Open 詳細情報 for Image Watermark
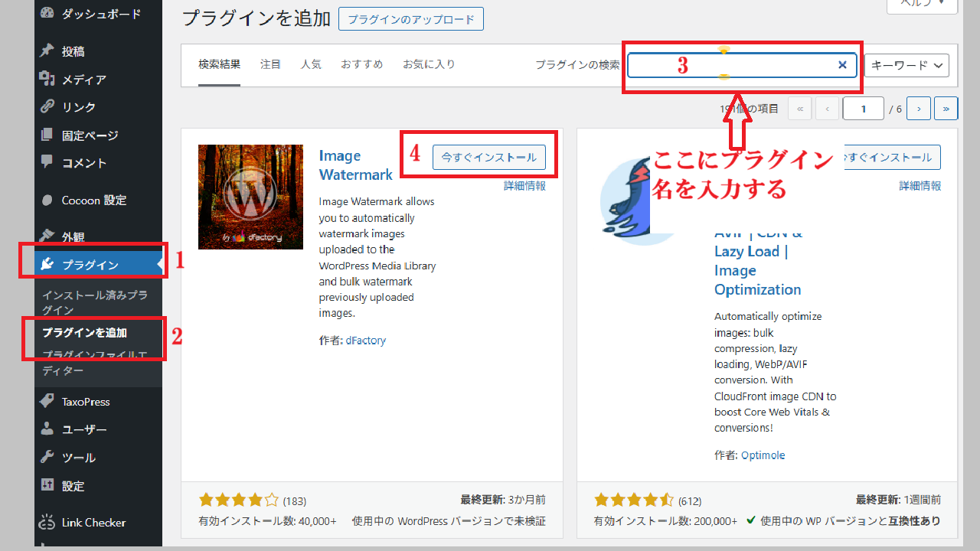The width and height of the screenshot is (980, 551). [524, 186]
